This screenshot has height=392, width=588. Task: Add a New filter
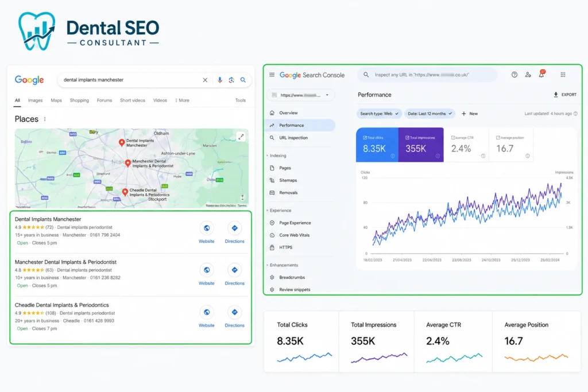[x=470, y=114]
